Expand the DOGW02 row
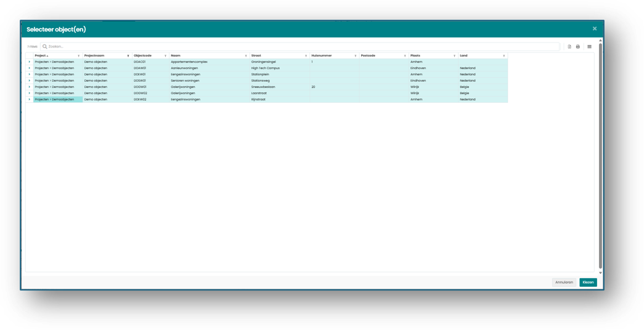The image size is (644, 330). 30,93
